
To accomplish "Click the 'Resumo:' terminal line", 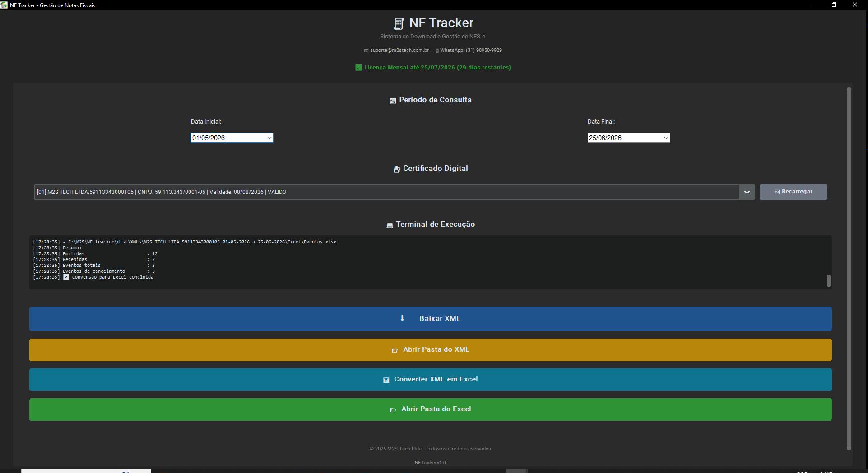I will (57, 248).
